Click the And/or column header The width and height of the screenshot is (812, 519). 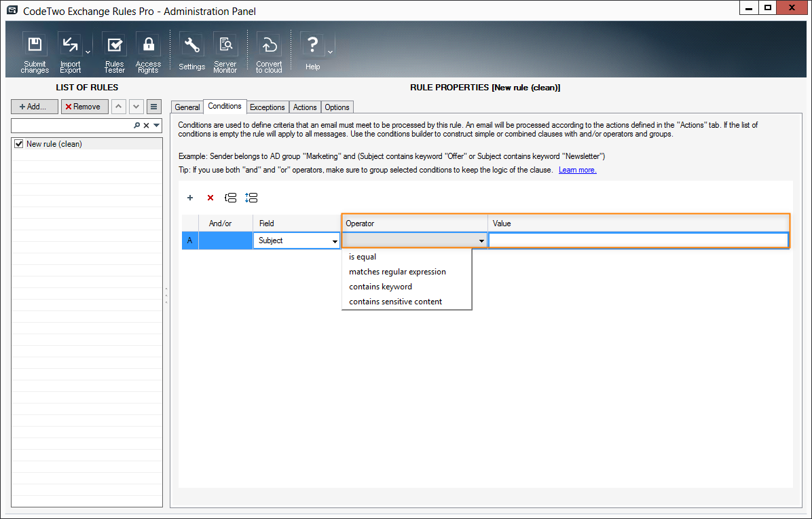(226, 223)
